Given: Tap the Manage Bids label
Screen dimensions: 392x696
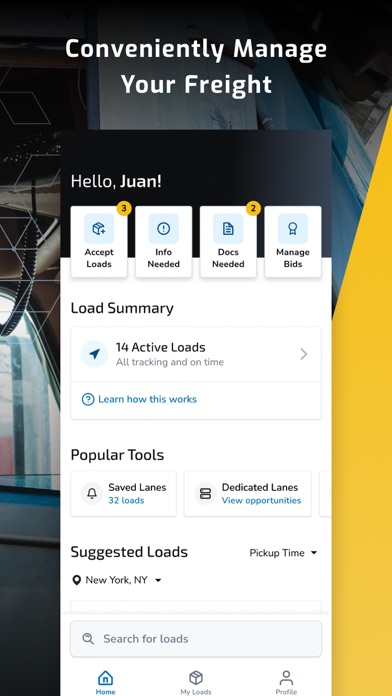Looking at the screenshot, I should [x=293, y=258].
